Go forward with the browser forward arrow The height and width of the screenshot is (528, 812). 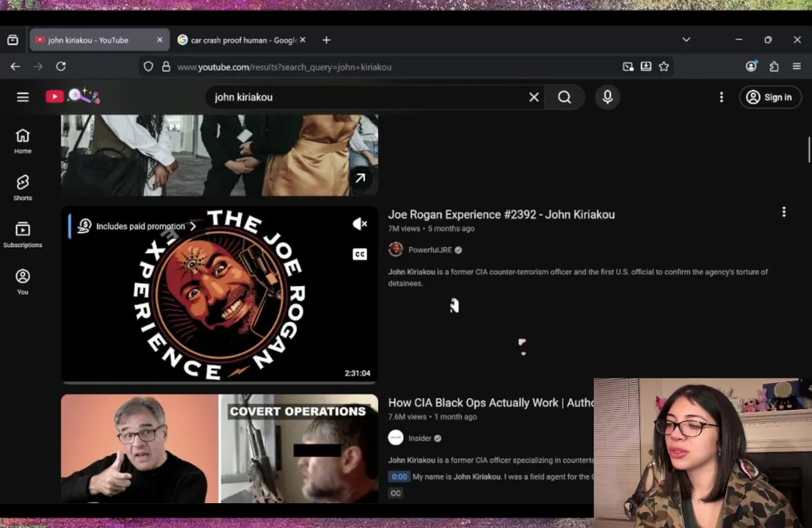pyautogui.click(x=38, y=66)
